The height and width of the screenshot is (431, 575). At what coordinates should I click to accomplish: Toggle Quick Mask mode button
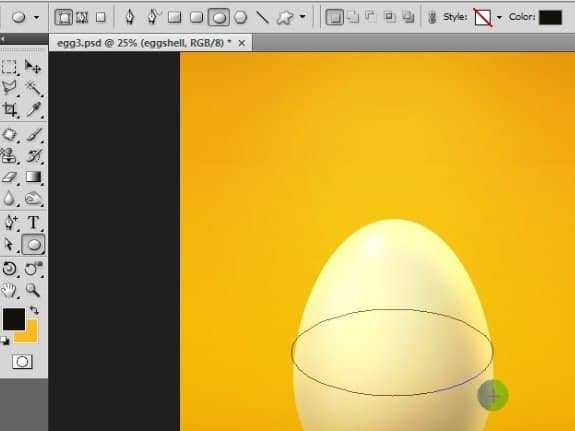pos(22,362)
